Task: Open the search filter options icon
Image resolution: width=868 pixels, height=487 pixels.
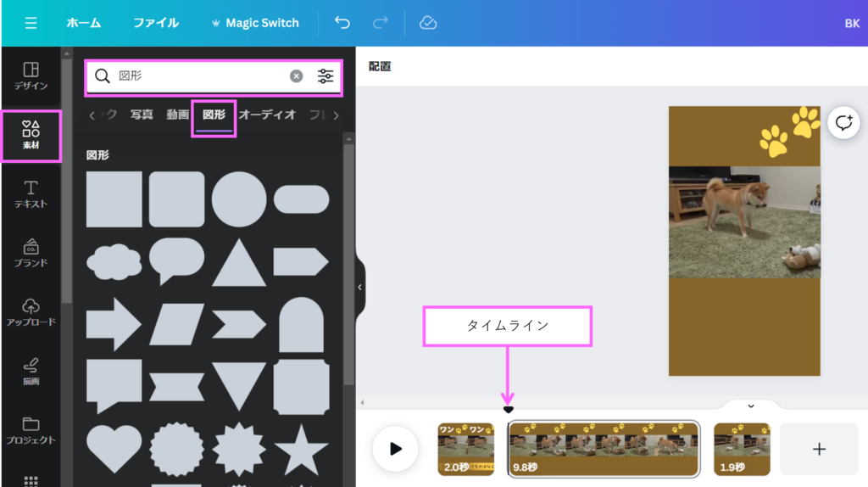Action: (x=325, y=76)
